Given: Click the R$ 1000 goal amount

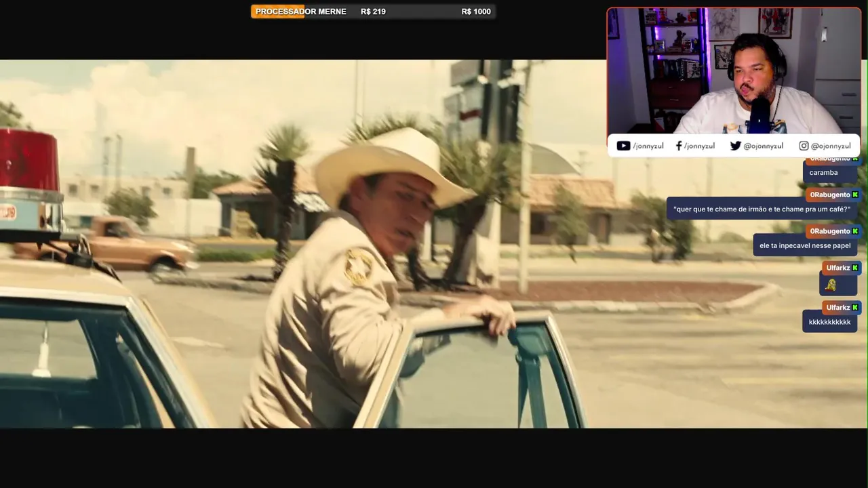Looking at the screenshot, I should (x=476, y=12).
